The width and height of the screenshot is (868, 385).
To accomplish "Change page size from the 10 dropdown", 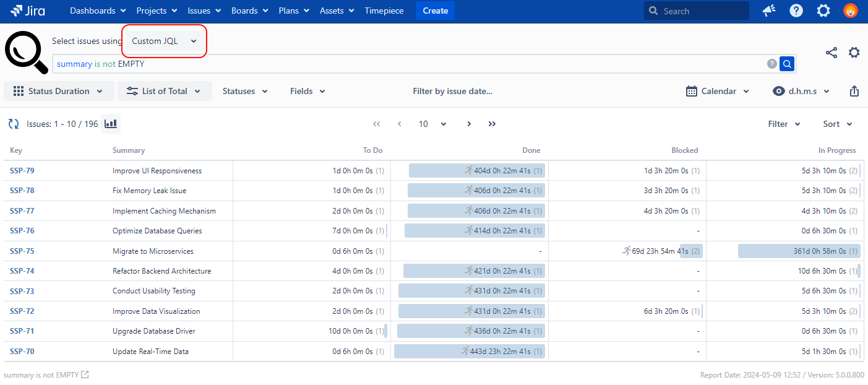I will click(432, 124).
